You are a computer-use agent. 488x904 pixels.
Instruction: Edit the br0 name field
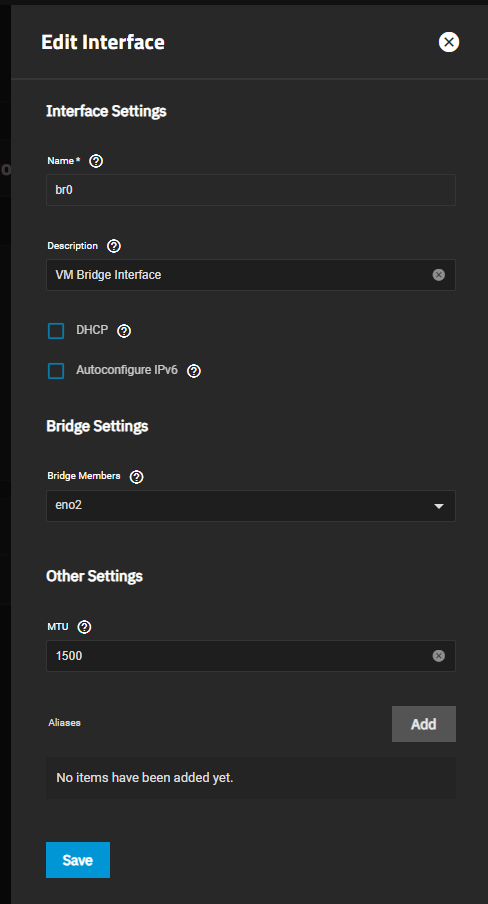click(x=251, y=190)
